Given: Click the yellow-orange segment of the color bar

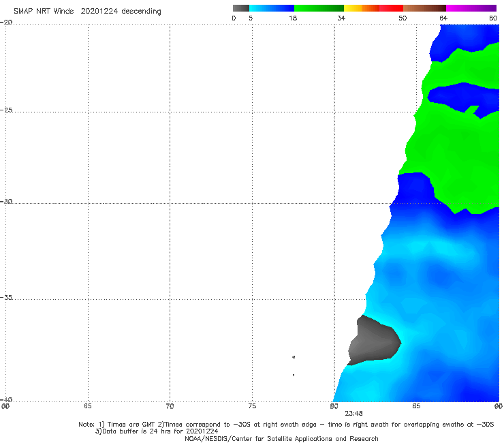Looking at the screenshot, I should (x=362, y=8).
